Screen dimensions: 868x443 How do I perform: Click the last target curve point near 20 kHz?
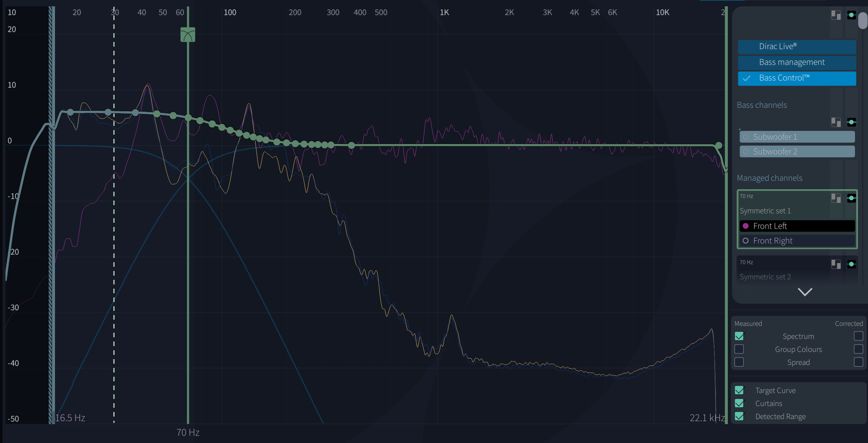(719, 145)
